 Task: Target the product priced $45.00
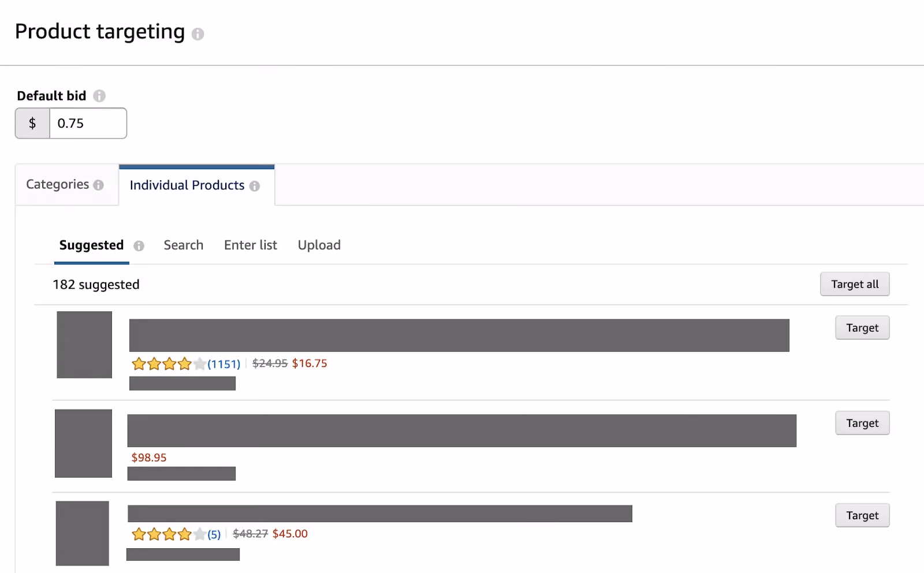pyautogui.click(x=862, y=516)
